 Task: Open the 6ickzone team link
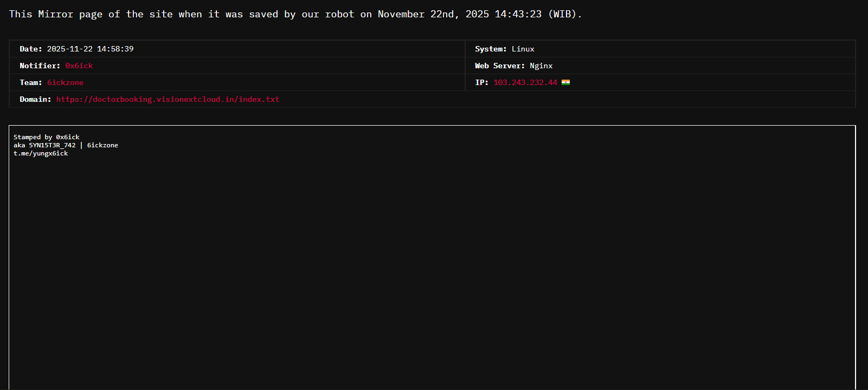point(65,82)
